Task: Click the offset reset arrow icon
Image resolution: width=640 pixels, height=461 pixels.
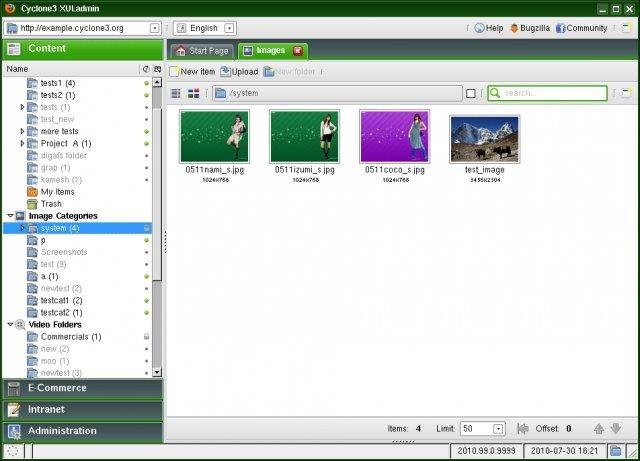Action: coord(523,428)
